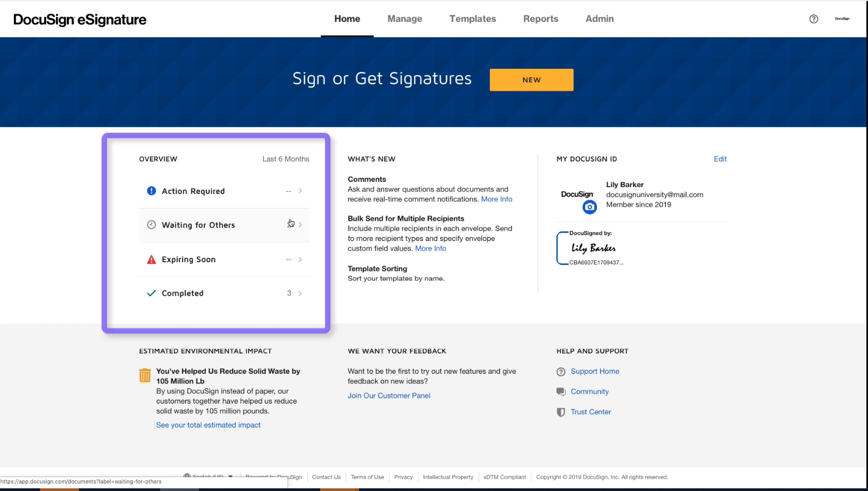
Task: Click Join Our Customer Panel link
Action: click(389, 396)
